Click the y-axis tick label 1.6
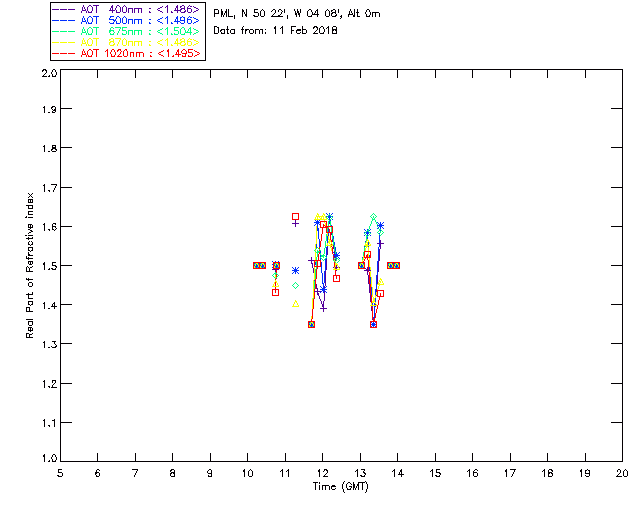This screenshot has width=640, height=512. (x=49, y=227)
